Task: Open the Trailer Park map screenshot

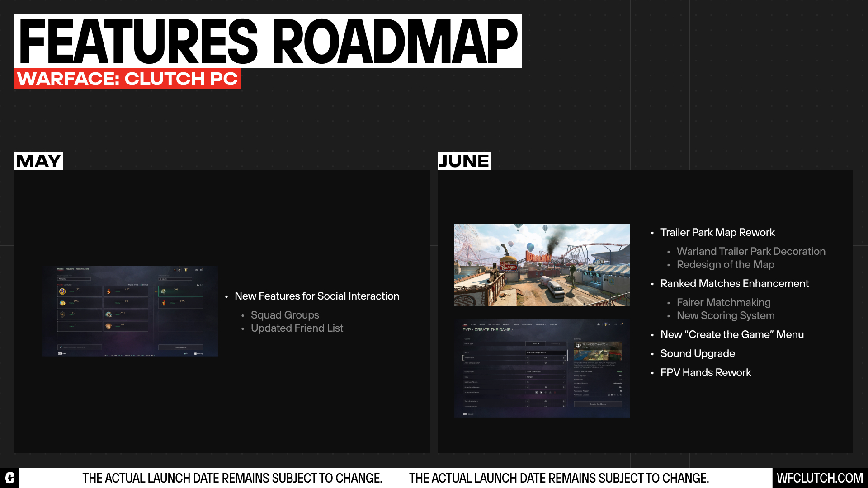Action: [x=542, y=265]
